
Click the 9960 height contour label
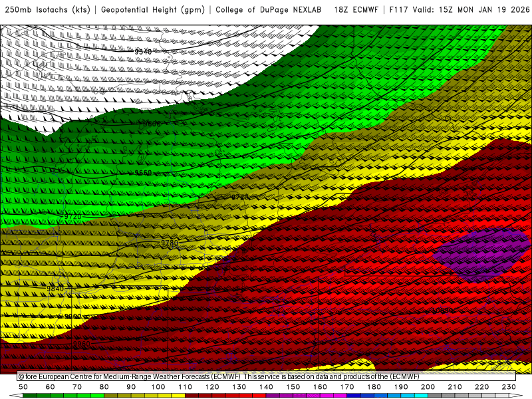tap(82, 344)
